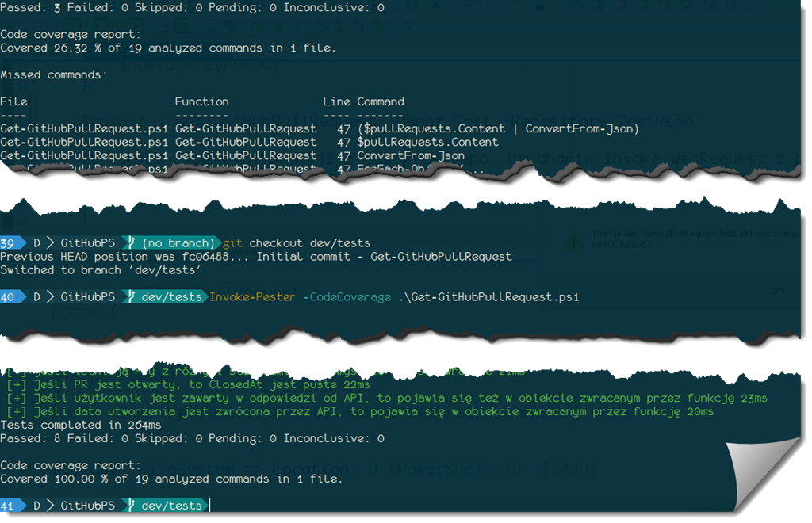Screen dimensions: 812x523
Task: Click the branch icon in prompt 41
Action: point(132,506)
